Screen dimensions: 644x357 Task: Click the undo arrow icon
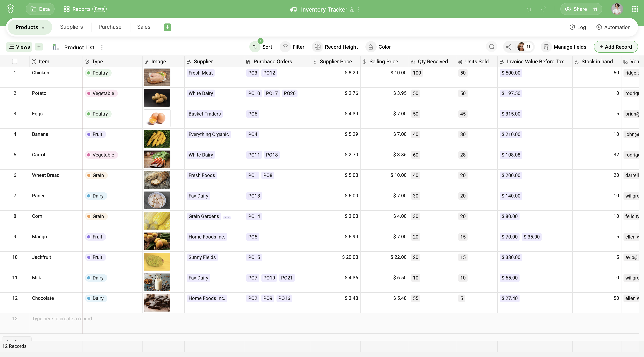(528, 9)
